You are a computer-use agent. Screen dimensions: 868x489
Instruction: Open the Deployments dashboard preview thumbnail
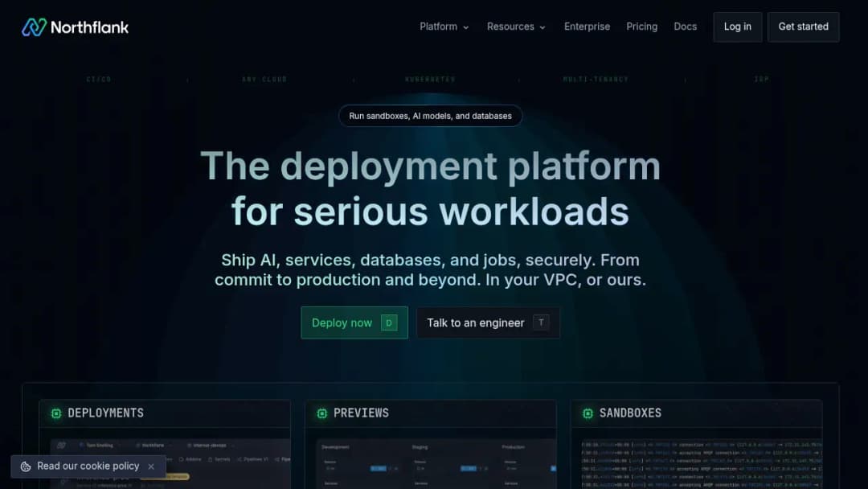170,463
